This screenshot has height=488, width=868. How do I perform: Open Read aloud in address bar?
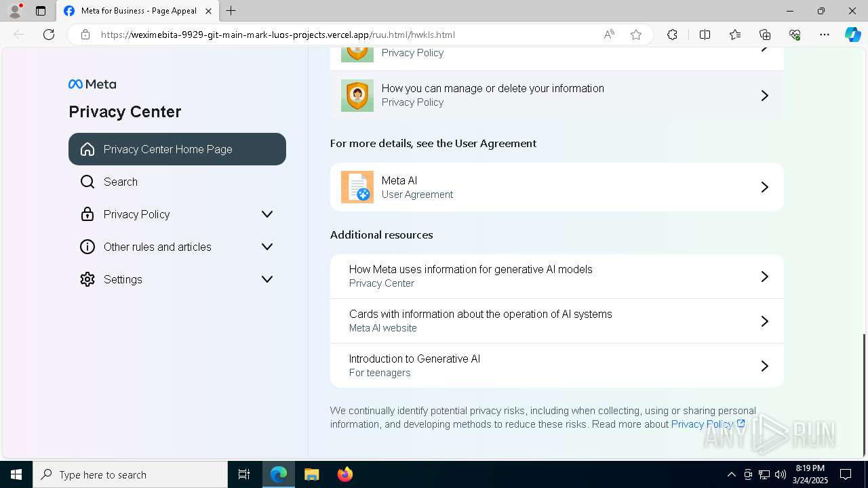pos(609,35)
